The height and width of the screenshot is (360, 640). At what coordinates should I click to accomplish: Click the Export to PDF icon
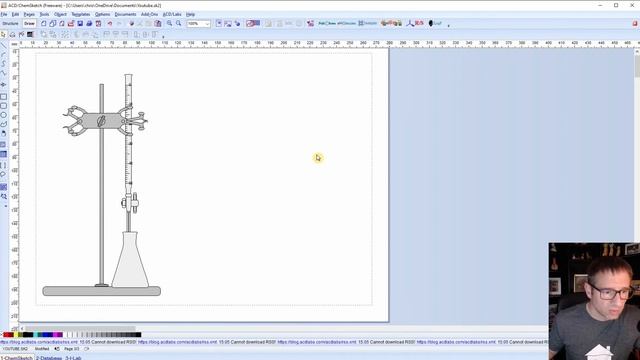tap(98, 24)
